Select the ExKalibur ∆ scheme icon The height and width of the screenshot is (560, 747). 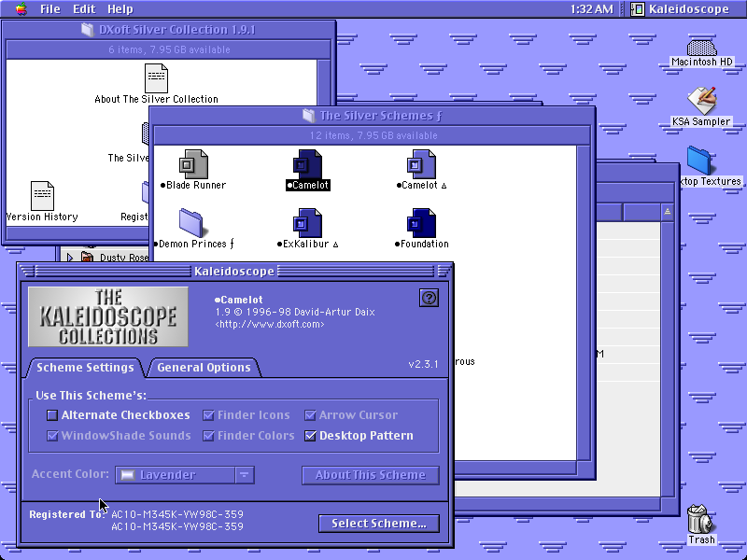tap(307, 223)
